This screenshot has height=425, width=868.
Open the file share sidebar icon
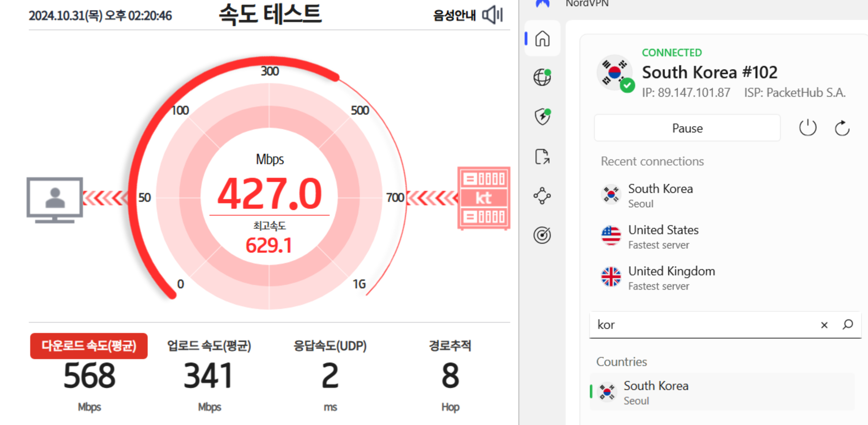coord(542,157)
